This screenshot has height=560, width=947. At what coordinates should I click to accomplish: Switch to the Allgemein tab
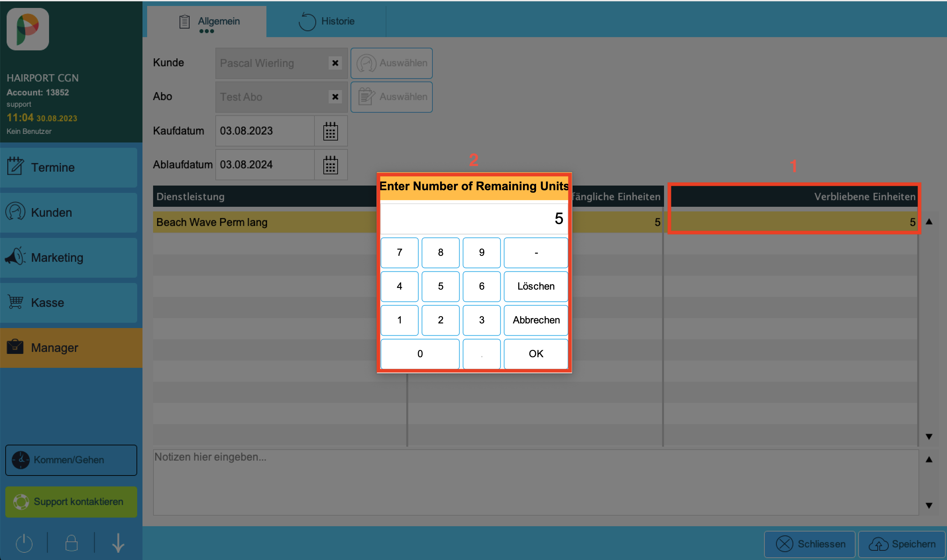click(x=207, y=22)
